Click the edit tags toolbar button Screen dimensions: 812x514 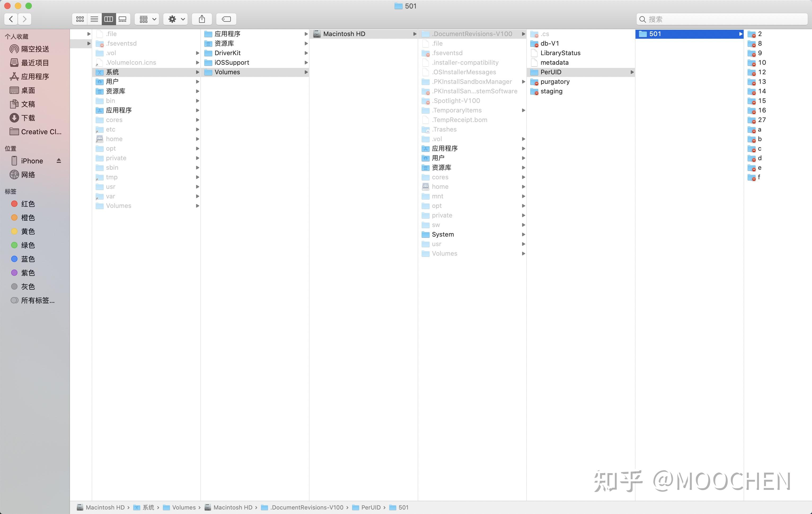coord(226,19)
